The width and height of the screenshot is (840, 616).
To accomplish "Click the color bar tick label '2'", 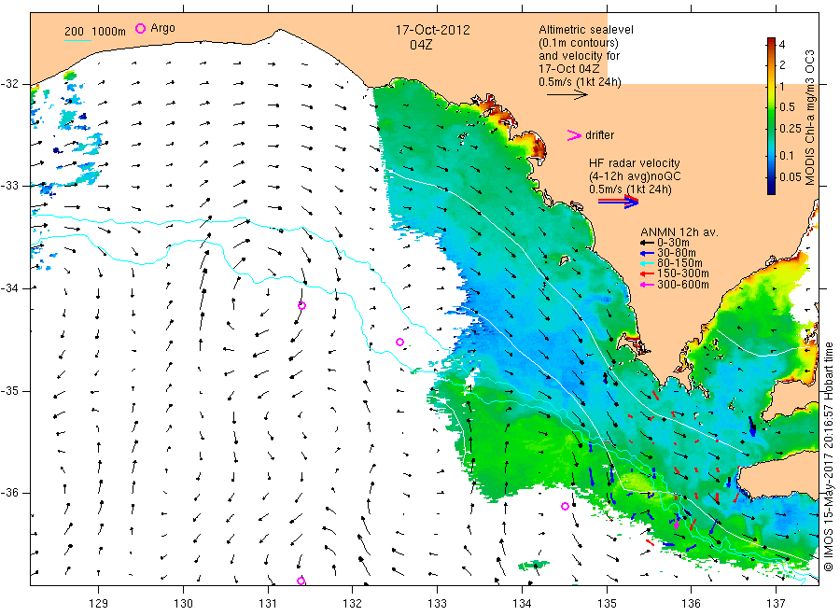I will pos(783,65).
